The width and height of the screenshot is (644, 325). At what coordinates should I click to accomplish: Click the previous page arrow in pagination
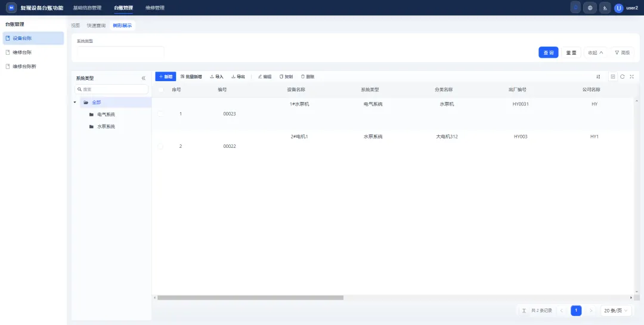562,311
